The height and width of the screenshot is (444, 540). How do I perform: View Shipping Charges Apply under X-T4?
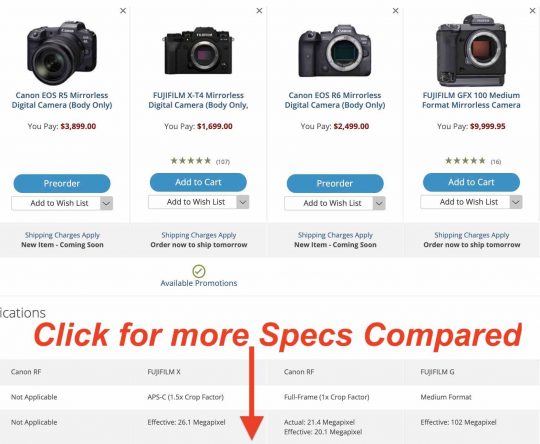pyautogui.click(x=199, y=235)
